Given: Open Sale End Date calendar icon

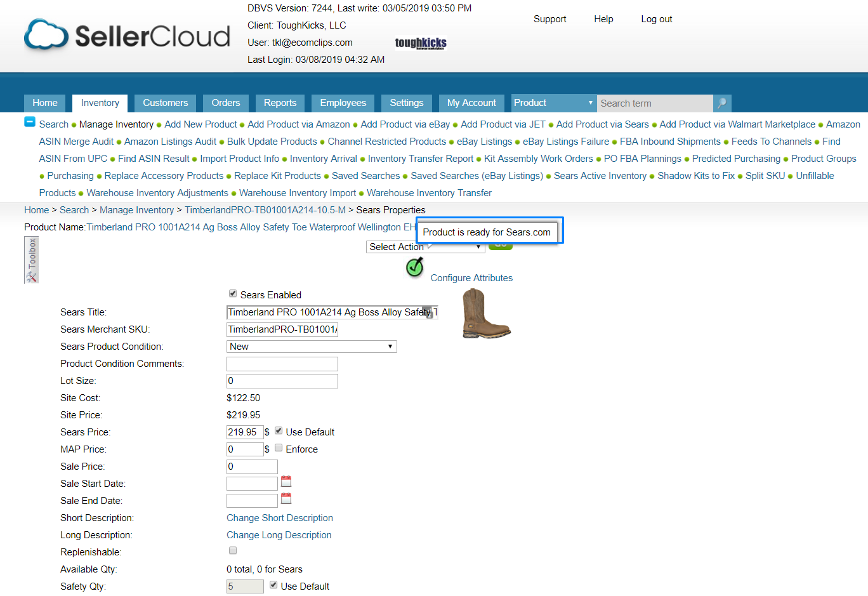Looking at the screenshot, I should (x=286, y=498).
